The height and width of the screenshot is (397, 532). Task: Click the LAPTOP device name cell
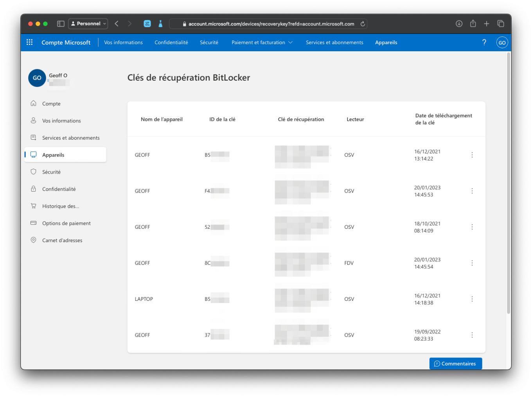point(144,299)
